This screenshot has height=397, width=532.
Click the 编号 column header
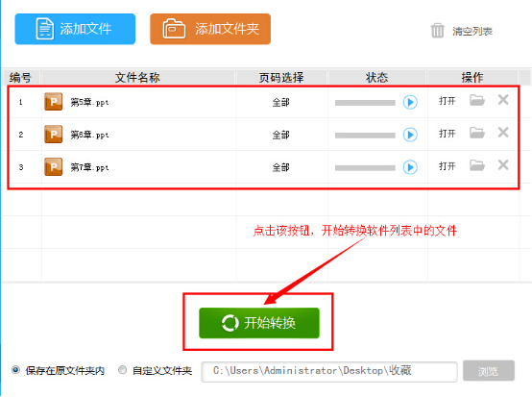pos(21,78)
